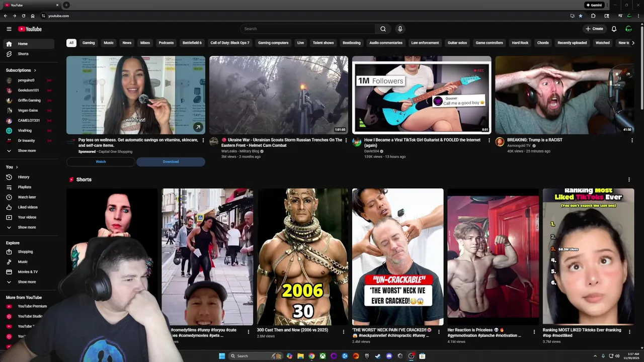Screen dimensions: 644x362
Task: Select the All filter chip
Action: 71,43
